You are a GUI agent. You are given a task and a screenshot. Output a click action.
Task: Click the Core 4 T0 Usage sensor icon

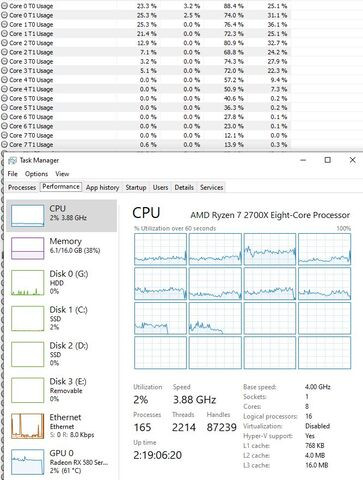click(x=4, y=80)
